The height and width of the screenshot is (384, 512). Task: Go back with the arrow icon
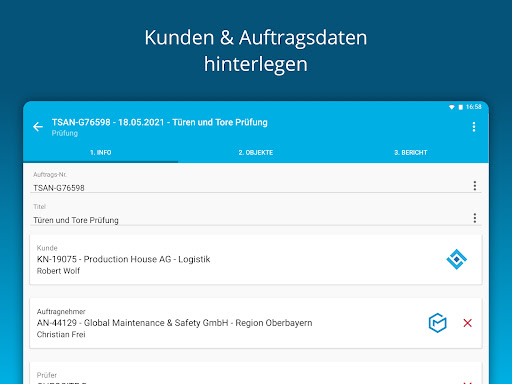38,127
